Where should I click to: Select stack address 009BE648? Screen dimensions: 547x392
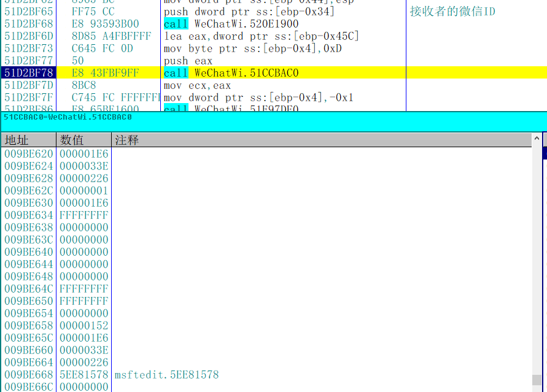29,276
